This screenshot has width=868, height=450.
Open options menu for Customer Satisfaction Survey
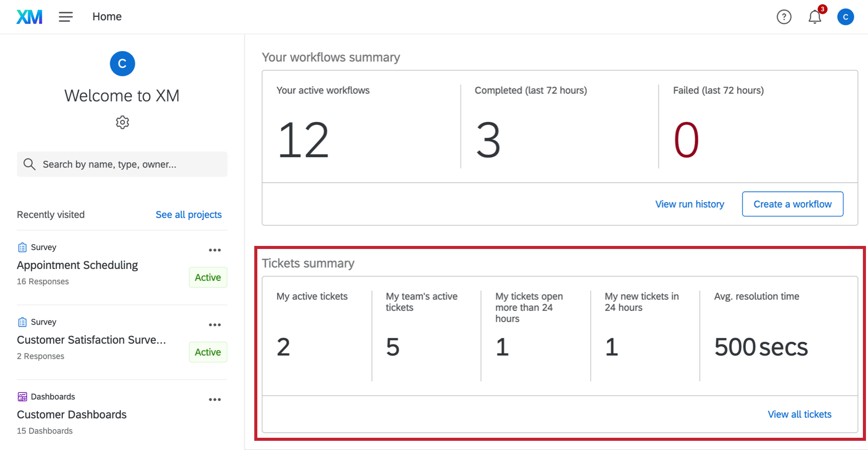215,325
